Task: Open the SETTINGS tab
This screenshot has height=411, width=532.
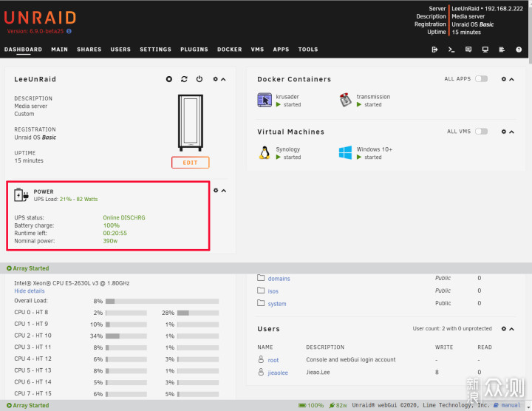Action: [x=156, y=50]
